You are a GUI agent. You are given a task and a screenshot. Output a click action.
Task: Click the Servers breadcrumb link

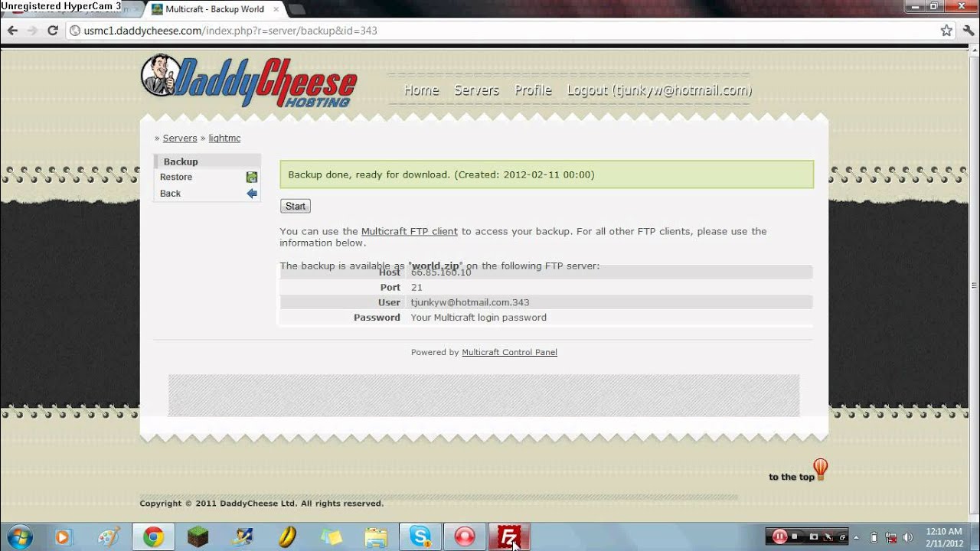[x=180, y=139]
